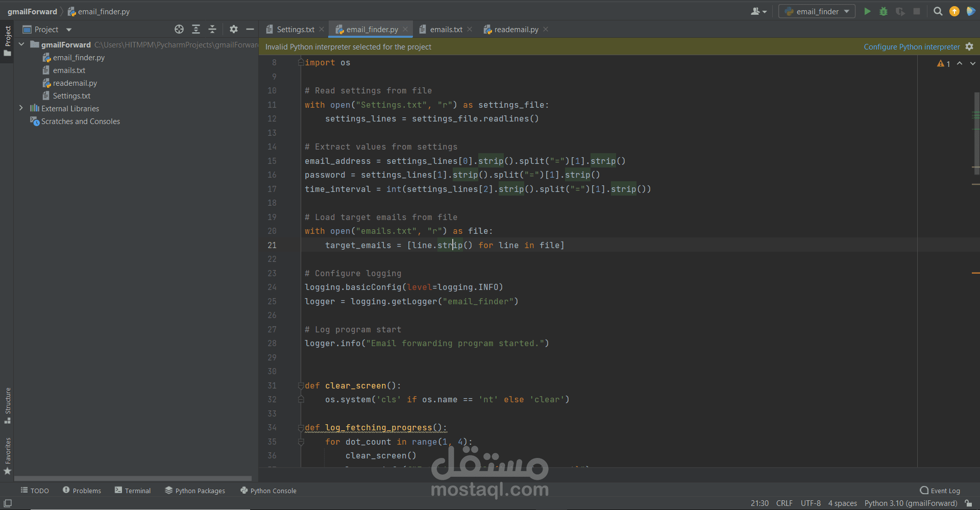Expand External Libraries node
Image resolution: width=980 pixels, height=510 pixels.
(21, 108)
